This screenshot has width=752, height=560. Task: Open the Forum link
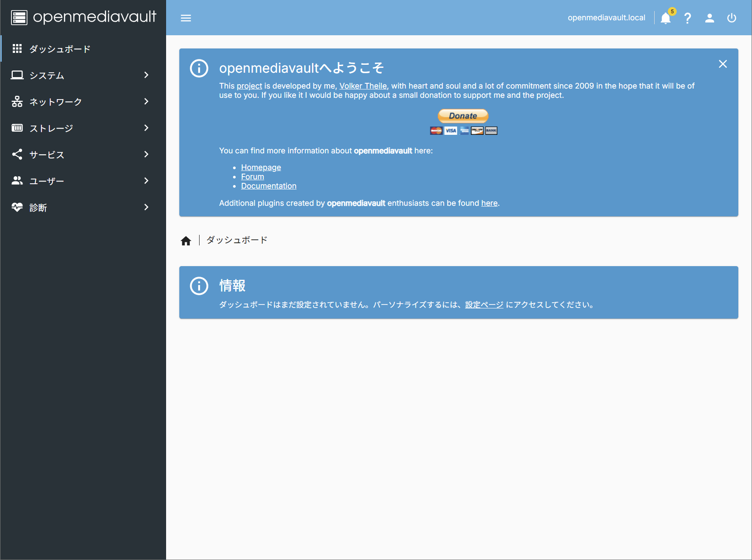coord(252,177)
